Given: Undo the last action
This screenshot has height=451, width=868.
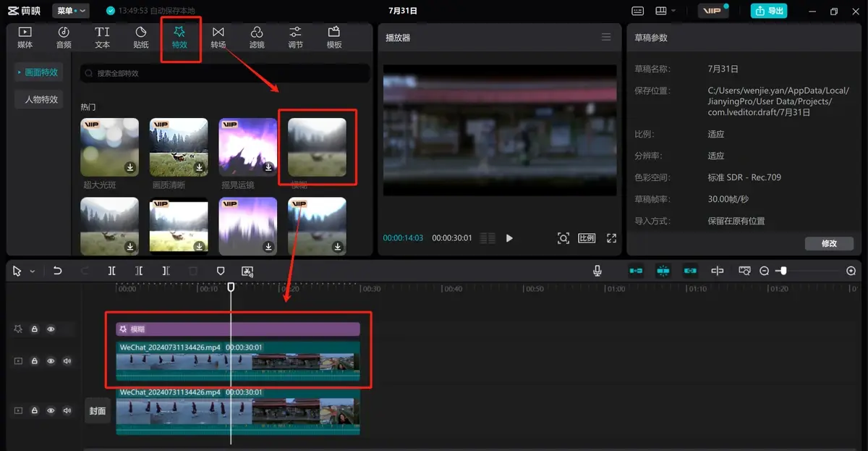Looking at the screenshot, I should point(57,271).
